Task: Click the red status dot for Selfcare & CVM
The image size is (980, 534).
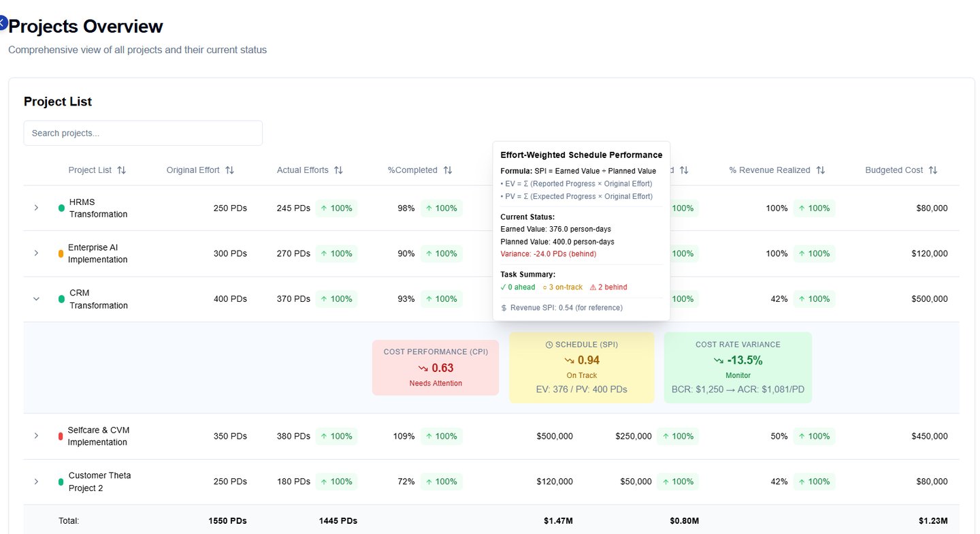Action: [x=61, y=436]
